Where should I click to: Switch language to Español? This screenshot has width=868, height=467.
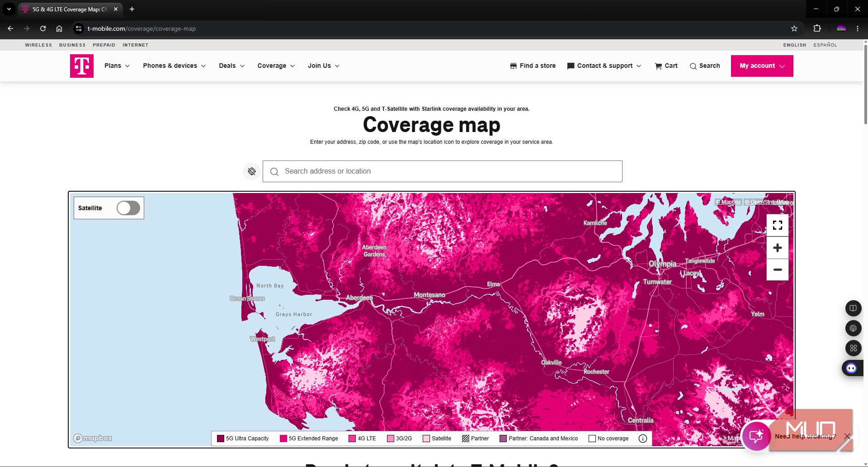point(826,45)
